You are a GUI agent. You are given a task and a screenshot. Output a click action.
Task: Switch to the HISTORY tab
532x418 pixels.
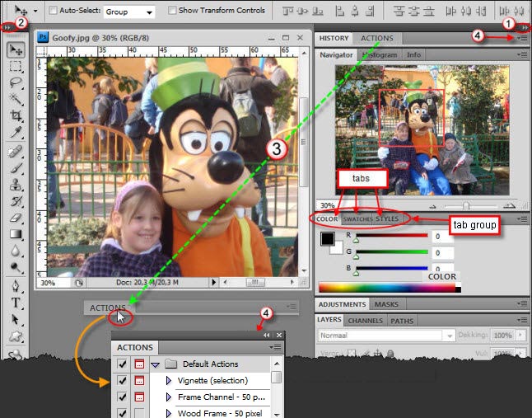coord(334,38)
